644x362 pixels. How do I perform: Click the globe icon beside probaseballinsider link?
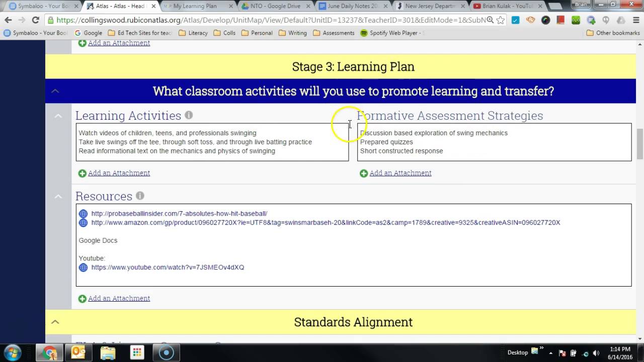click(84, 214)
